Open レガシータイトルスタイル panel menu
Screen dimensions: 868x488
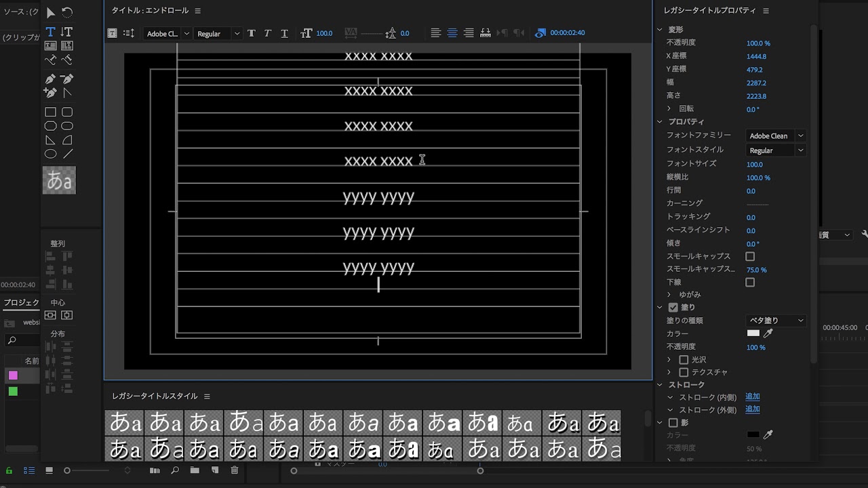pos(207,396)
